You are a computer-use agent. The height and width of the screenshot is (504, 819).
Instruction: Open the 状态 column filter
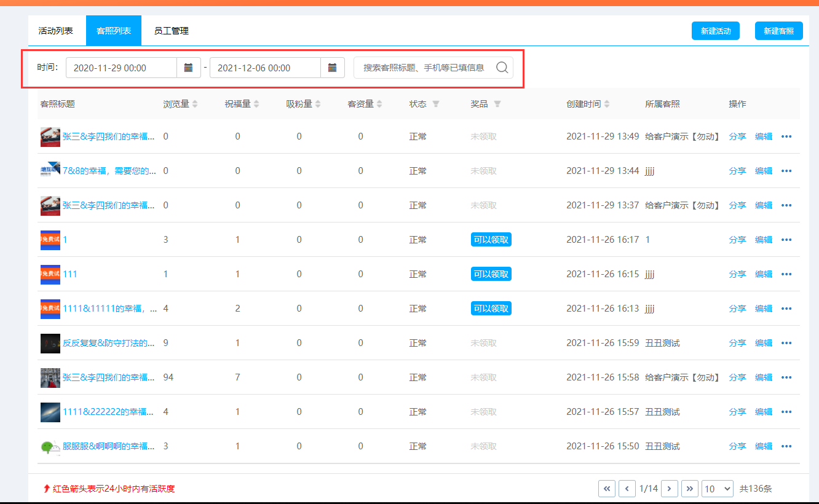(436, 104)
